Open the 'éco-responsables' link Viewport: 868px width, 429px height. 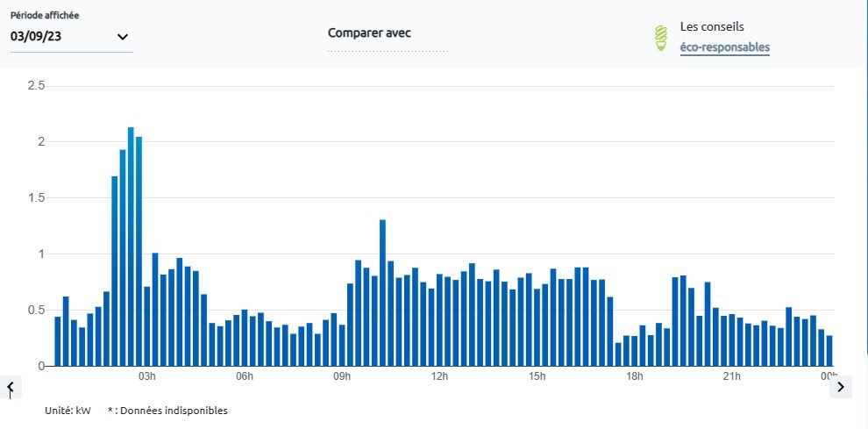[724, 47]
